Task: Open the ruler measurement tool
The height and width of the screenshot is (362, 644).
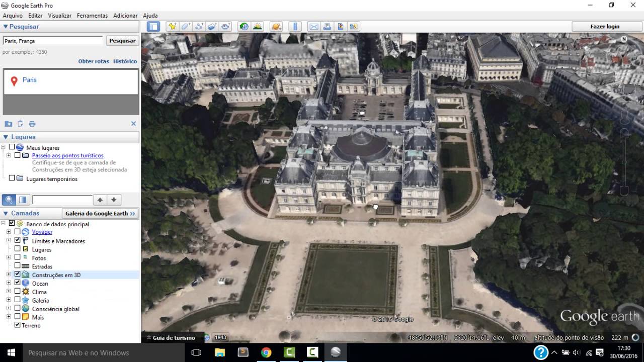Action: click(295, 27)
